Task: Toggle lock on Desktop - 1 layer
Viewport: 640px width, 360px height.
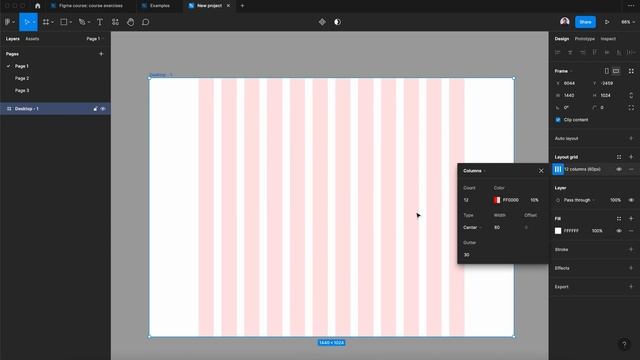Action: (x=95, y=109)
